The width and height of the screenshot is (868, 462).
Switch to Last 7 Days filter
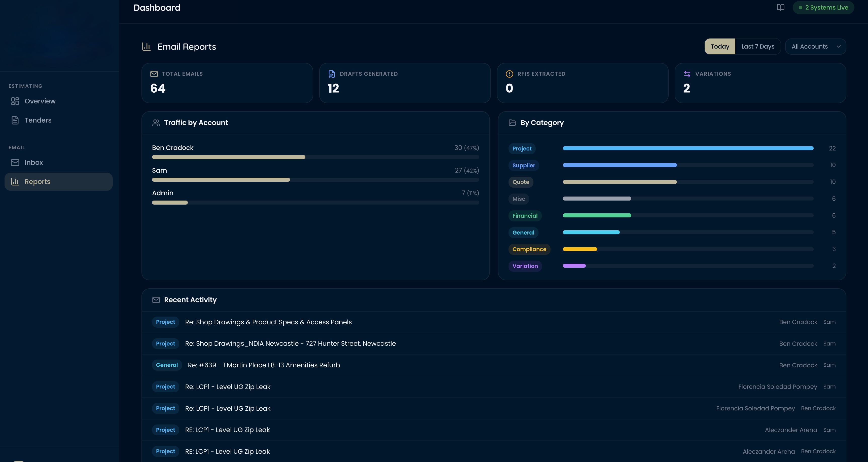(758, 47)
